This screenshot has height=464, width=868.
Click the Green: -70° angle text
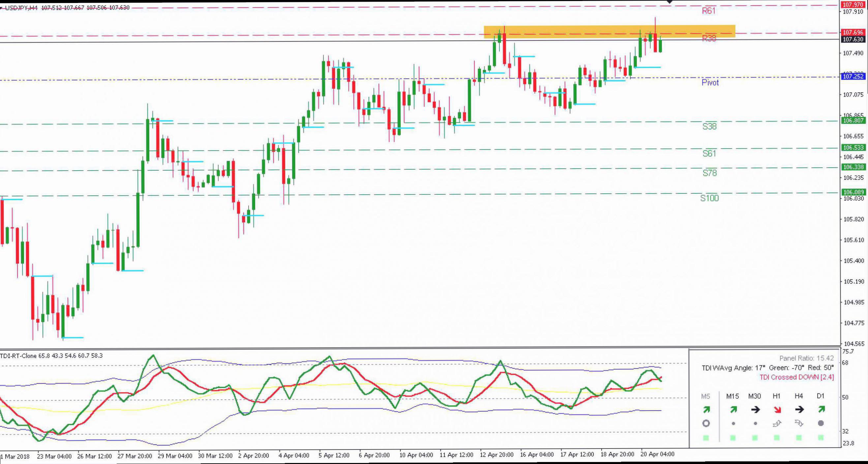787,368
